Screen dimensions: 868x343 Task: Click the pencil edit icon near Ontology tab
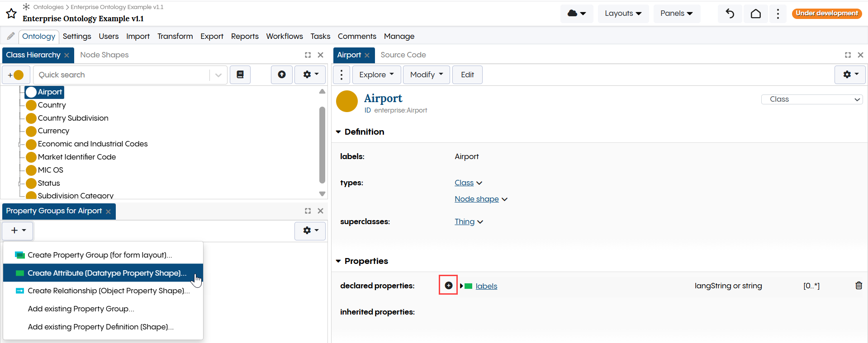tap(11, 36)
